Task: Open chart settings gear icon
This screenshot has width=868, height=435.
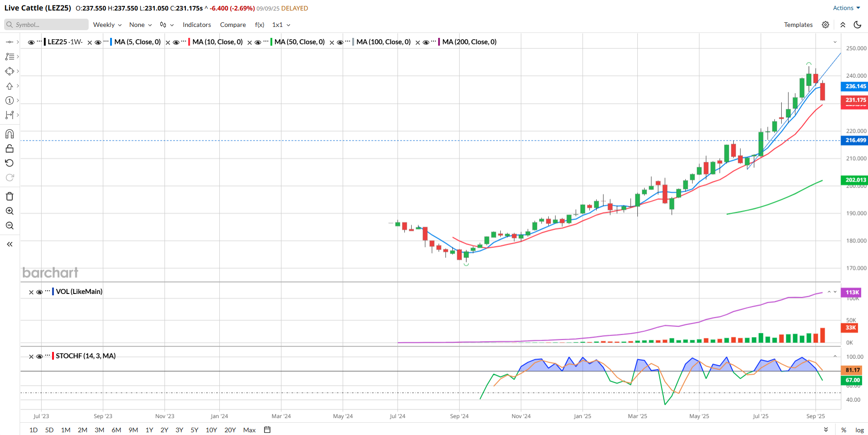Action: pos(825,25)
